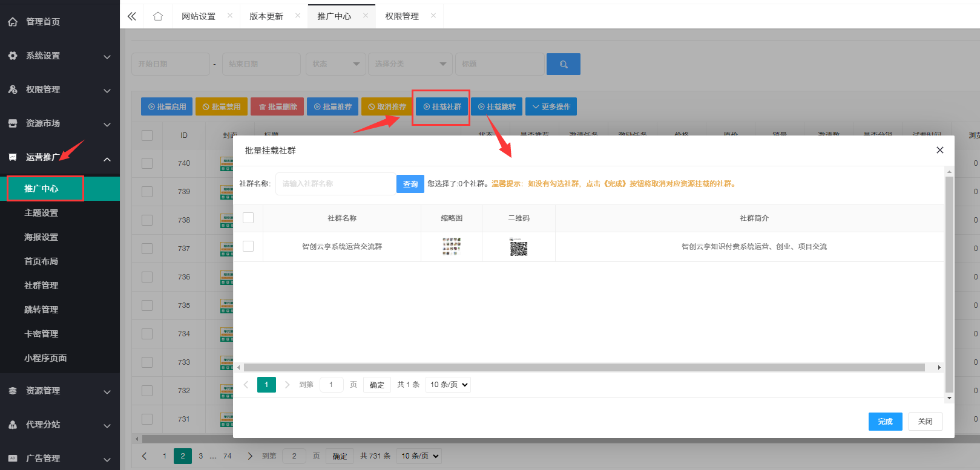
Task: Close the 网站设置 tab with its X
Action: click(x=230, y=16)
